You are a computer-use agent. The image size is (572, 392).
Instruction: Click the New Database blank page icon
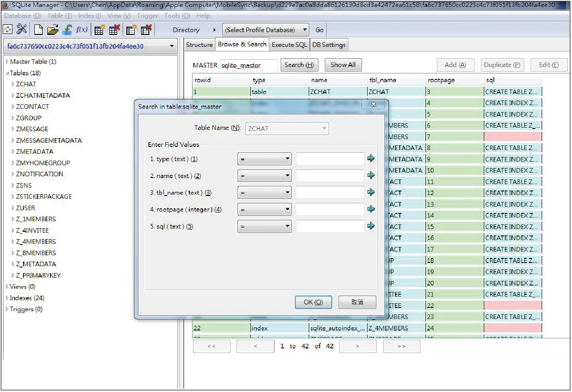[x=39, y=30]
